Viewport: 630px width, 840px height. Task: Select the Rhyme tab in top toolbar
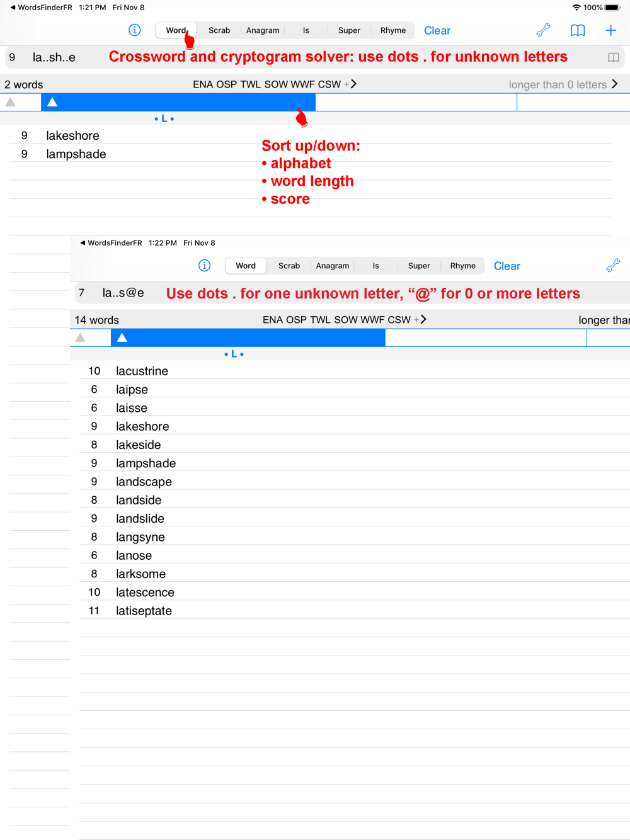click(x=393, y=30)
